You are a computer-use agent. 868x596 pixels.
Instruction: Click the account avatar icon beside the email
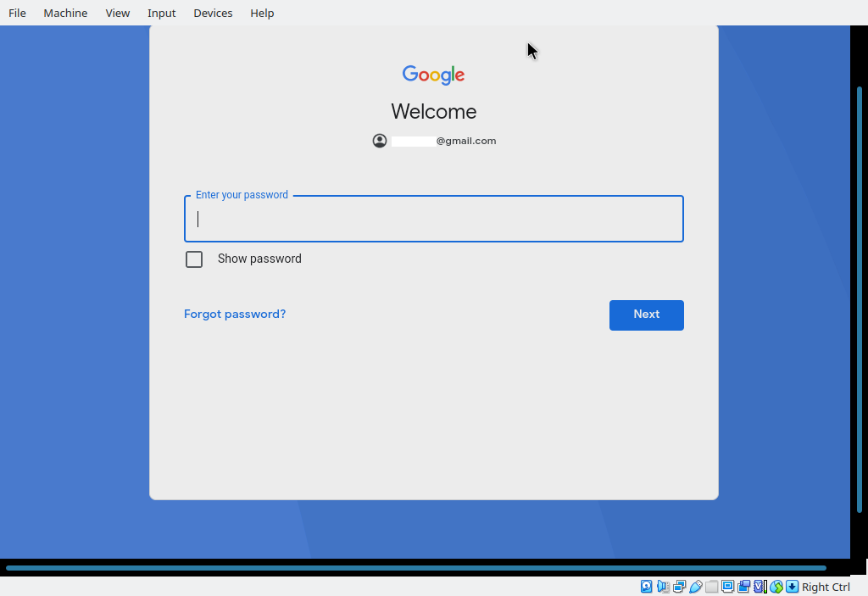coord(380,141)
